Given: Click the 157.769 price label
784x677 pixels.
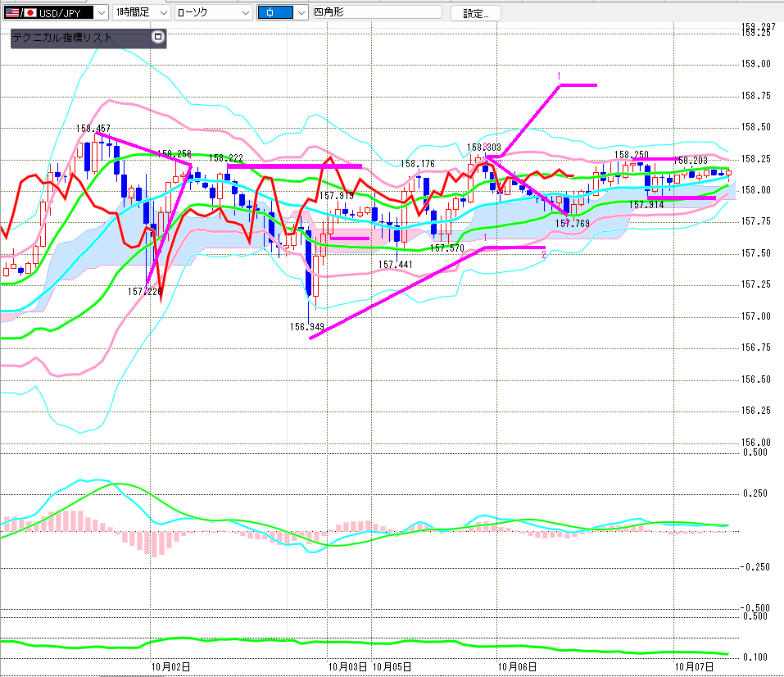Looking at the screenshot, I should [573, 223].
